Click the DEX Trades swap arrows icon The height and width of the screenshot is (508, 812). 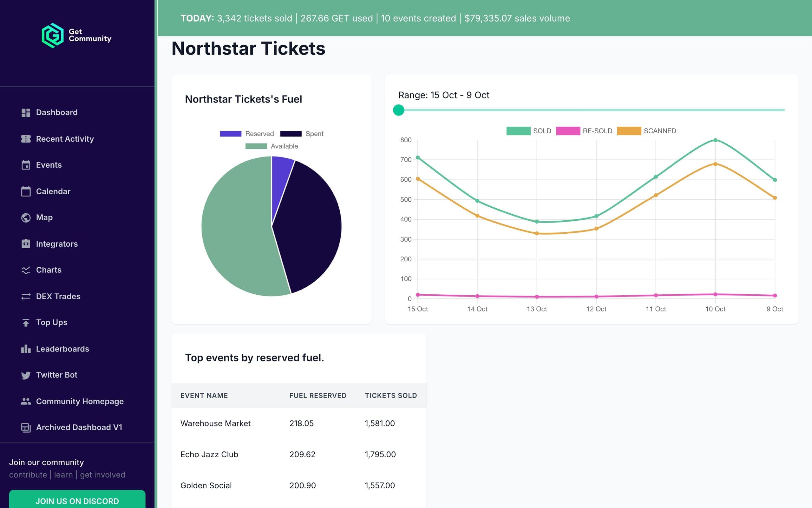coord(26,296)
